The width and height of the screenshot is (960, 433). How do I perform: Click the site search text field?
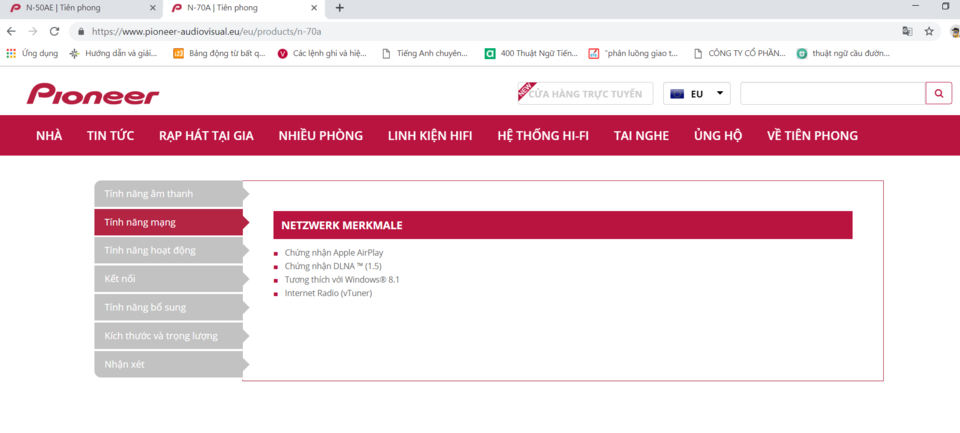pos(833,94)
